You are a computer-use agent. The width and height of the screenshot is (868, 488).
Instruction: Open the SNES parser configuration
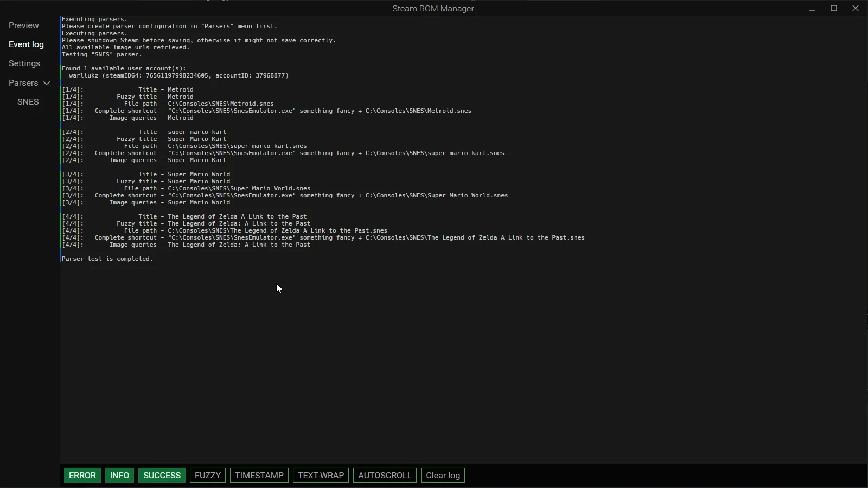[x=28, y=102]
